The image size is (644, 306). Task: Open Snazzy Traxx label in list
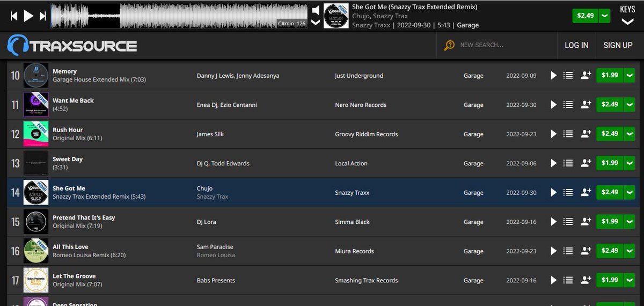click(x=352, y=193)
